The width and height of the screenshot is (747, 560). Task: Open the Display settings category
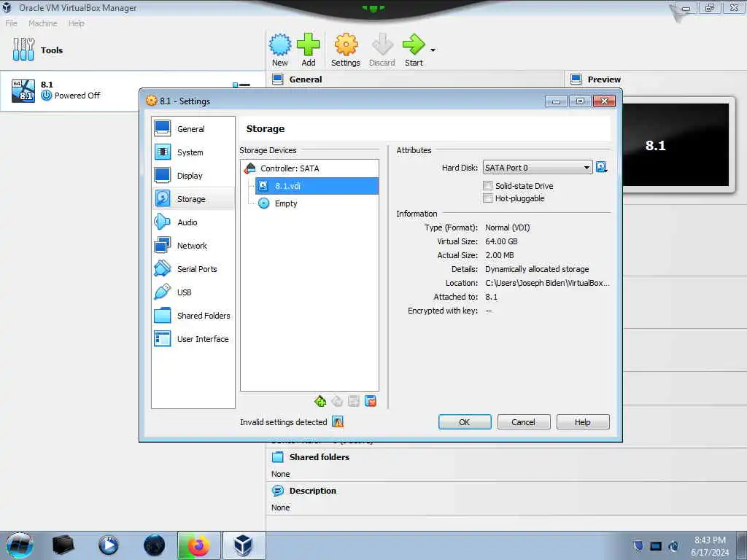click(193, 175)
